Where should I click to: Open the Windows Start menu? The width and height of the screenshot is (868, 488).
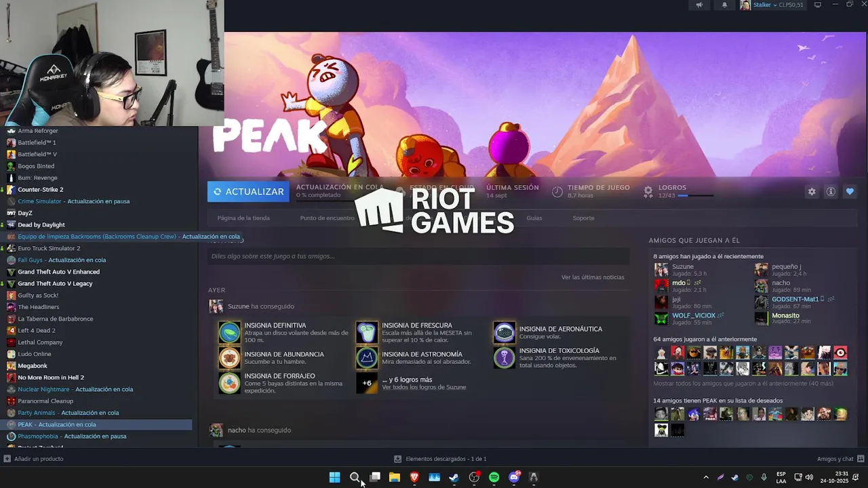tap(334, 477)
